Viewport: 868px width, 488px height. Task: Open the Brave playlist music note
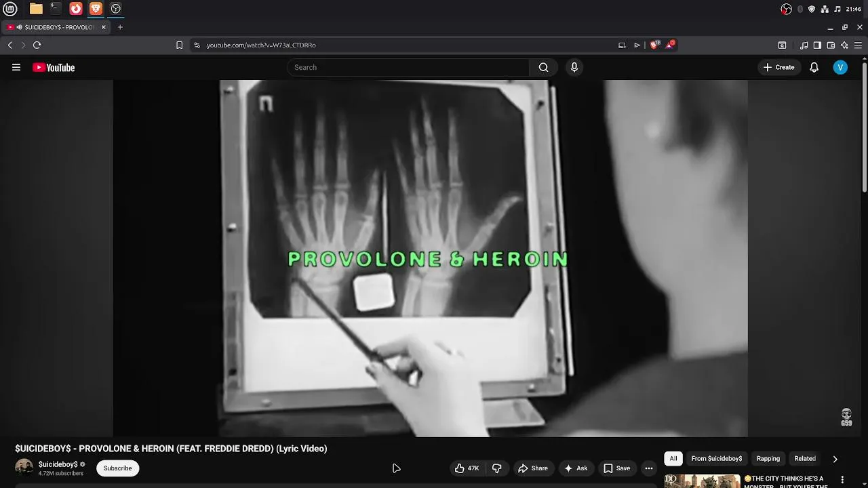[x=804, y=45]
